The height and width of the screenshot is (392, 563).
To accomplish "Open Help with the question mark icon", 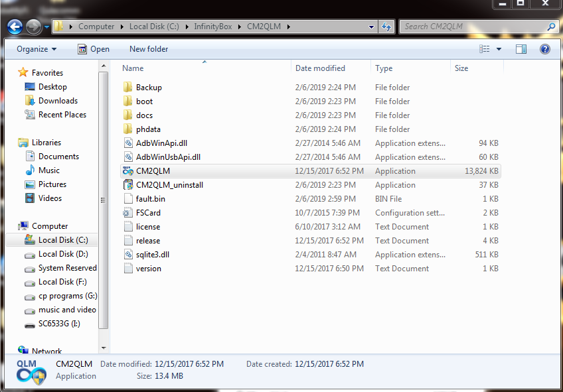I will tap(544, 49).
